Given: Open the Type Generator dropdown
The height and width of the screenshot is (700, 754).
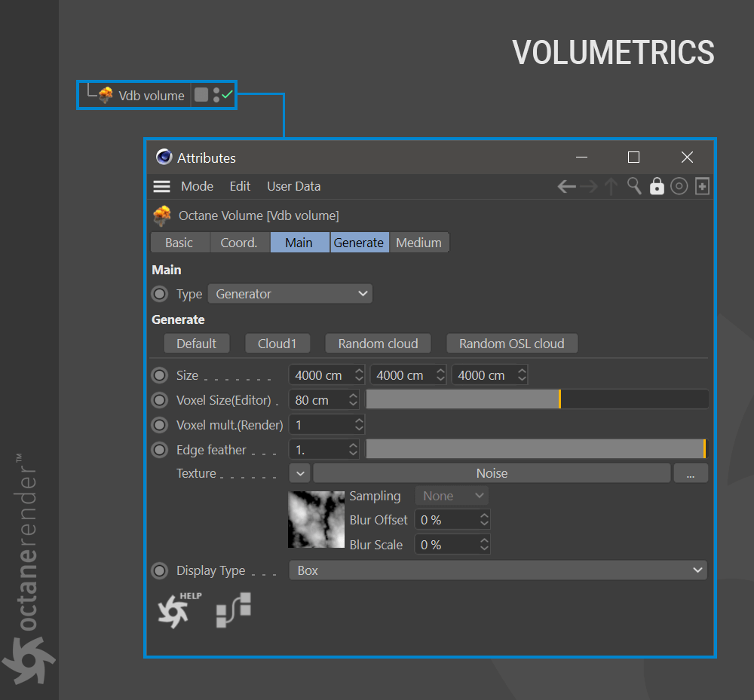Looking at the screenshot, I should pos(290,294).
